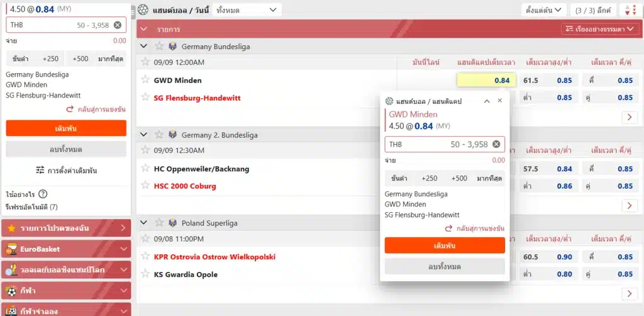Star the HSC 2000 Coburg team
This screenshot has height=316, width=644.
coord(145,186)
